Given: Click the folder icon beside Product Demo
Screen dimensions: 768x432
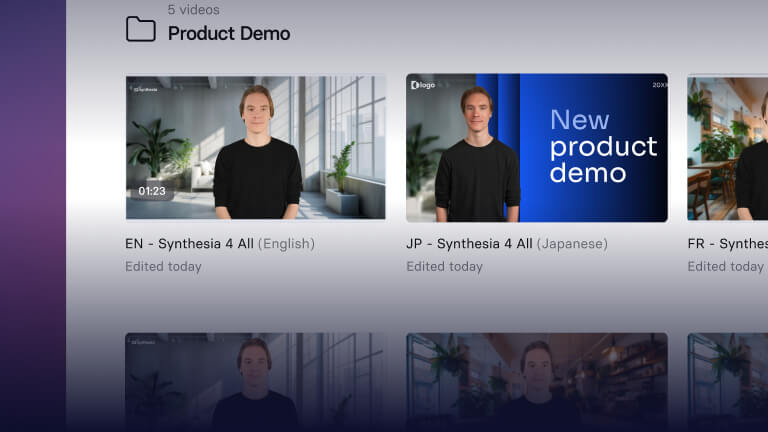Looking at the screenshot, I should point(140,30).
